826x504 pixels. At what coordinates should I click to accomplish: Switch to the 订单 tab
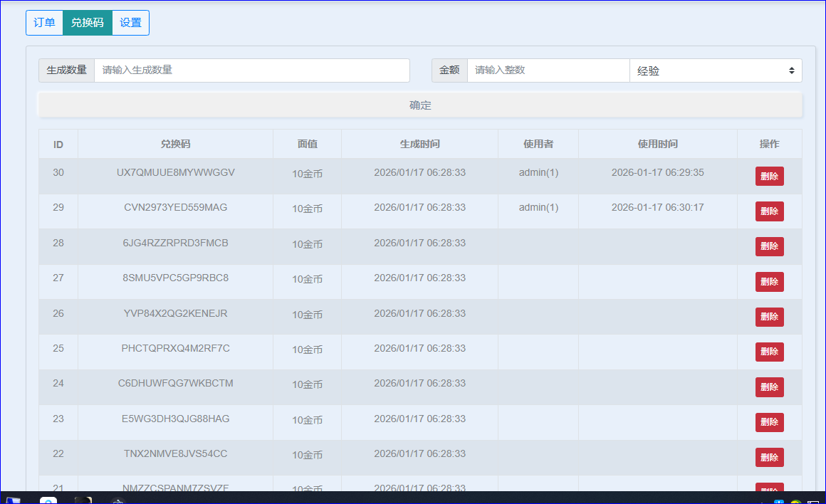coord(44,23)
